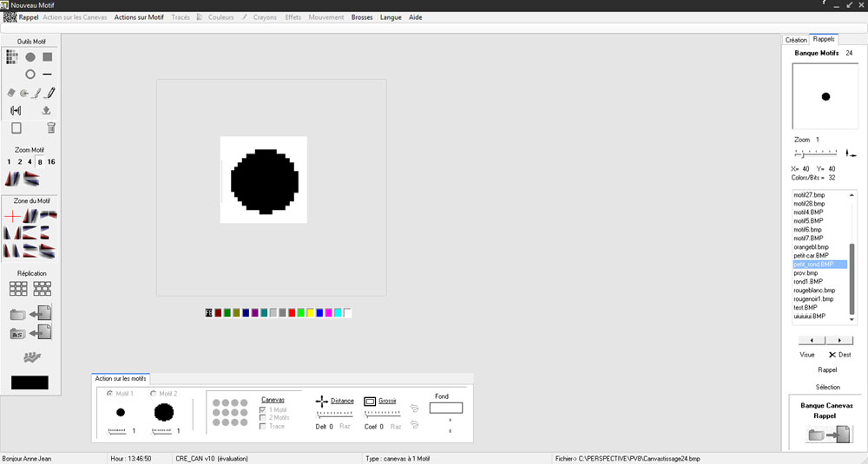Choose the hollow circle outline tool

(x=30, y=75)
